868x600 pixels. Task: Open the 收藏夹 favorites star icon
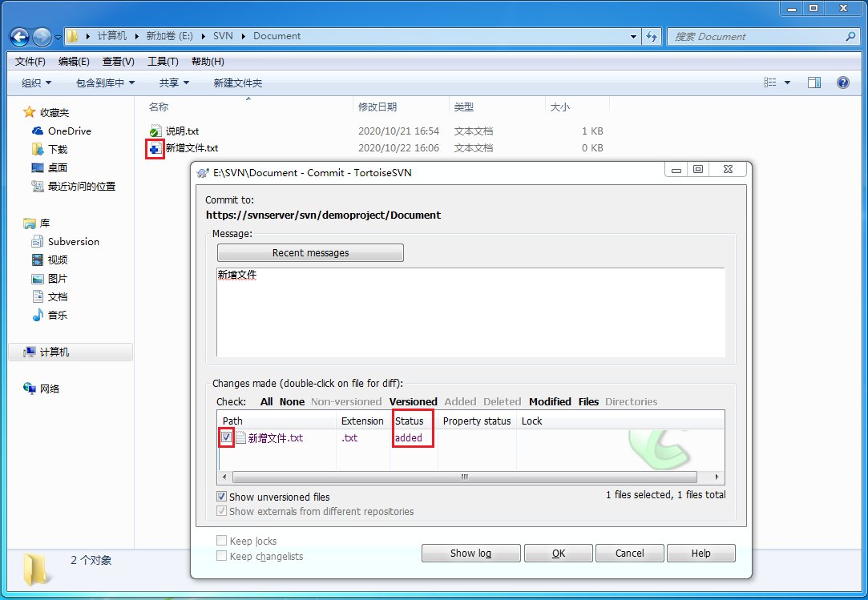[x=30, y=112]
